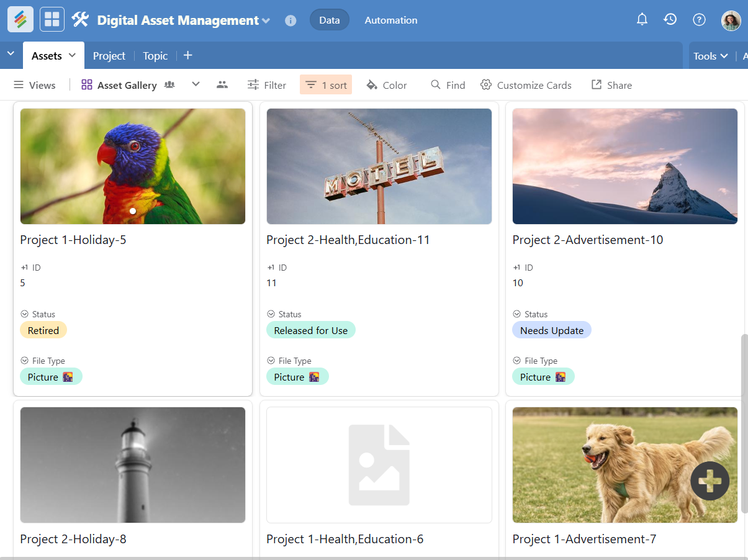748x560 pixels.
Task: Click the info icon beside workspace title
Action: (291, 20)
